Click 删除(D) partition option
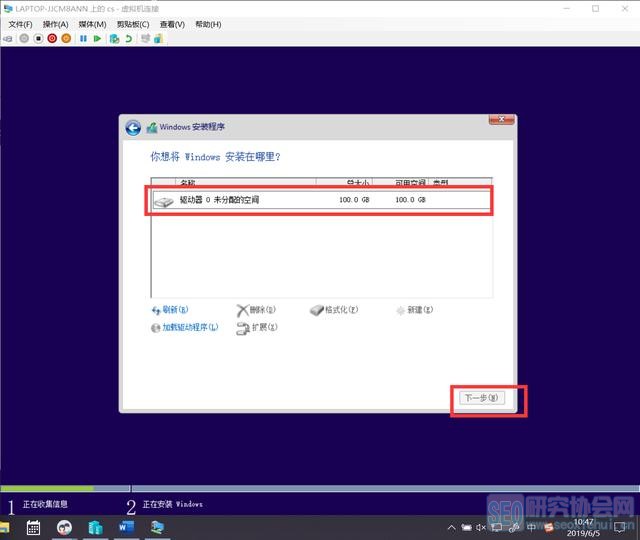This screenshot has height=540, width=640. 256,310
